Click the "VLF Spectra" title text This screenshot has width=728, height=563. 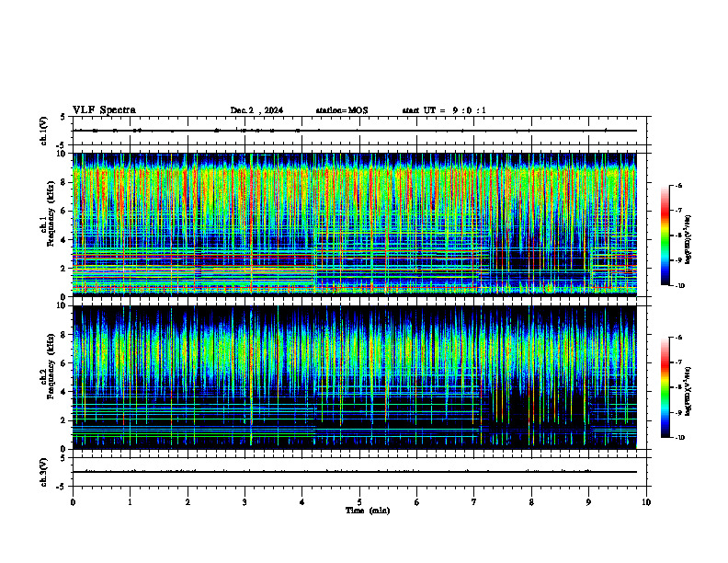[104, 110]
